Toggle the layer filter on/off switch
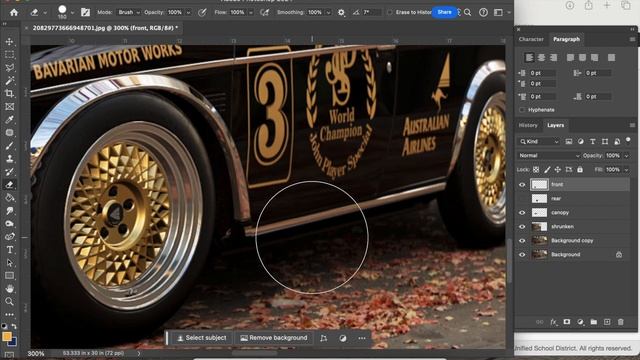The image size is (640, 360). (x=628, y=140)
